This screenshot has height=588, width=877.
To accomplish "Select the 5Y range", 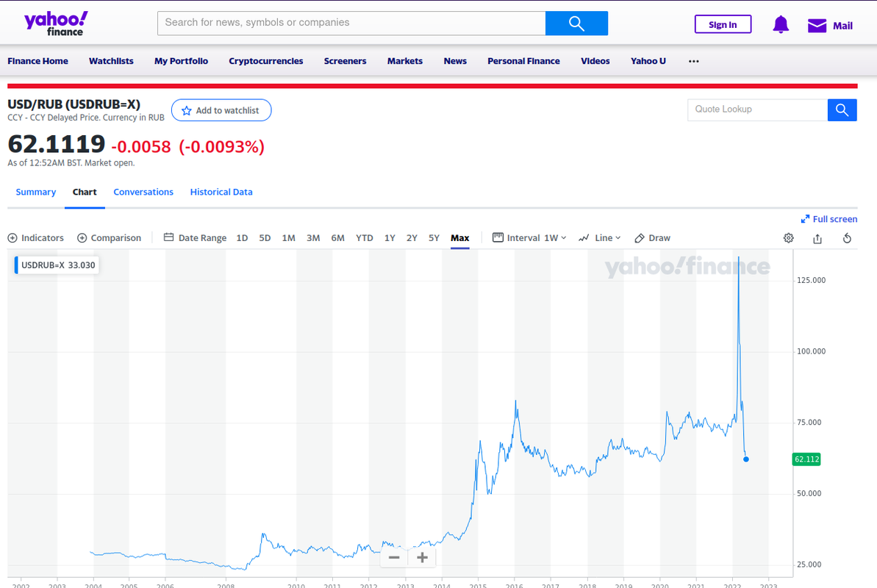I will [x=434, y=238].
